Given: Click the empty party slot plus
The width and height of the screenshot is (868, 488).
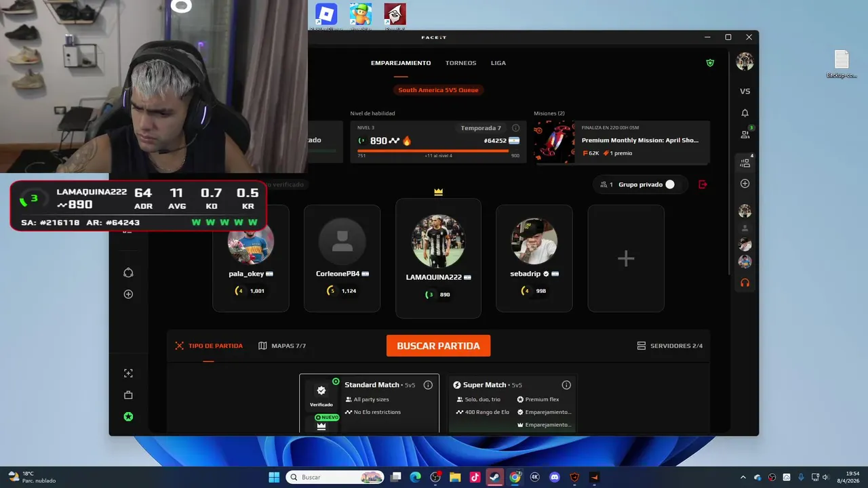Looking at the screenshot, I should tap(626, 258).
